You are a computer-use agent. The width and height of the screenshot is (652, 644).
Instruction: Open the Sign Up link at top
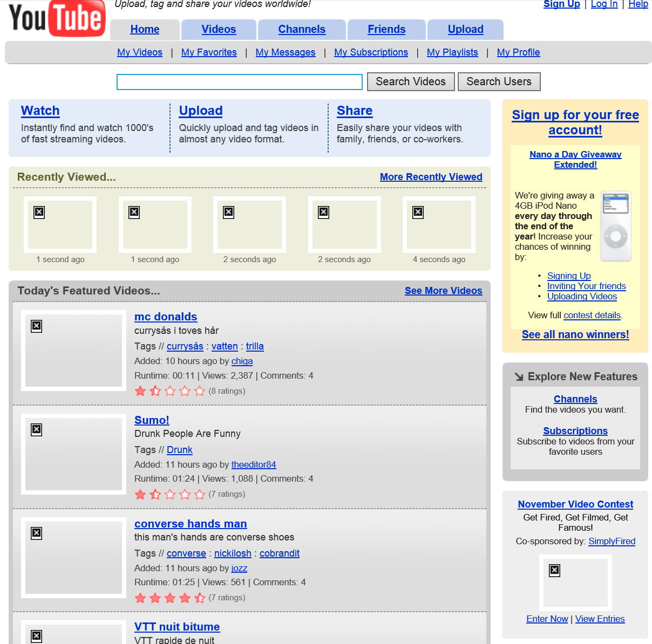click(x=561, y=4)
